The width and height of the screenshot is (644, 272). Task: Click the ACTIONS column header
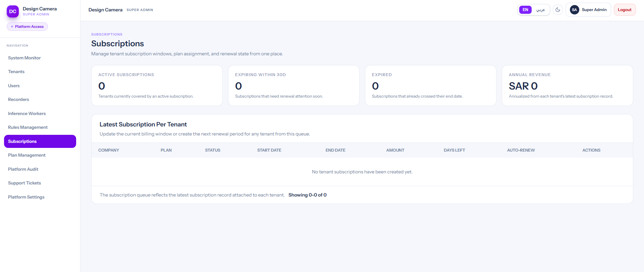click(591, 150)
